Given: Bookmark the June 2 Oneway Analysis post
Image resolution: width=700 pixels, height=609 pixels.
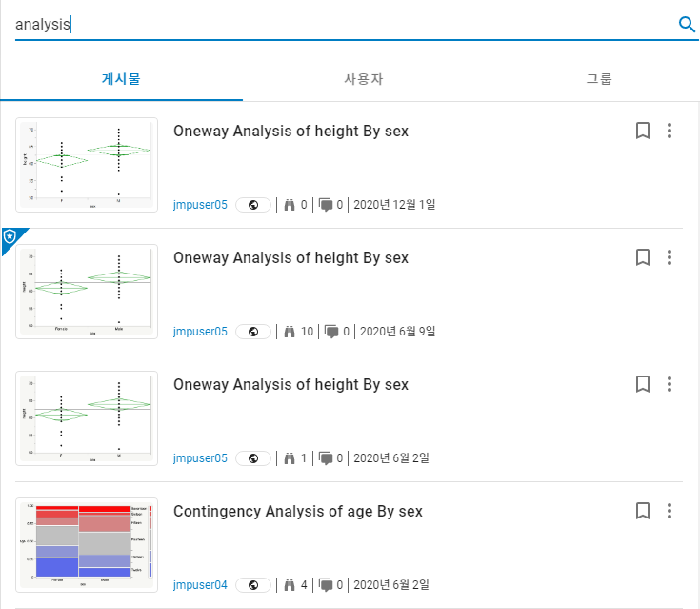Looking at the screenshot, I should [643, 384].
